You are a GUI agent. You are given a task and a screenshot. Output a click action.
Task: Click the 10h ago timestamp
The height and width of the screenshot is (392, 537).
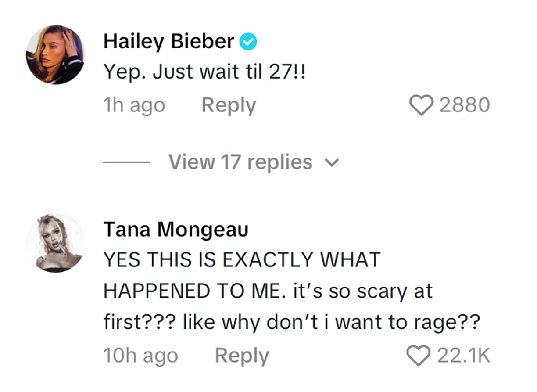141,355
